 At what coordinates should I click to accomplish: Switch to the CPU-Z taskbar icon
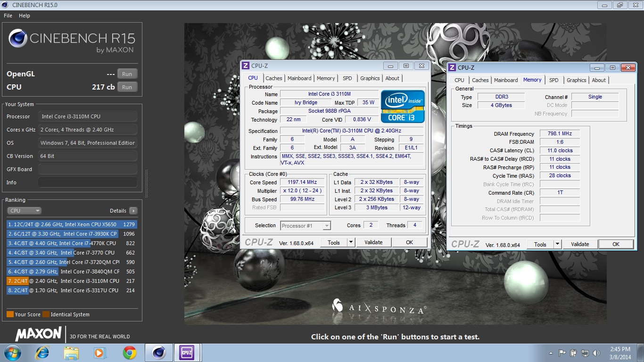tap(187, 352)
